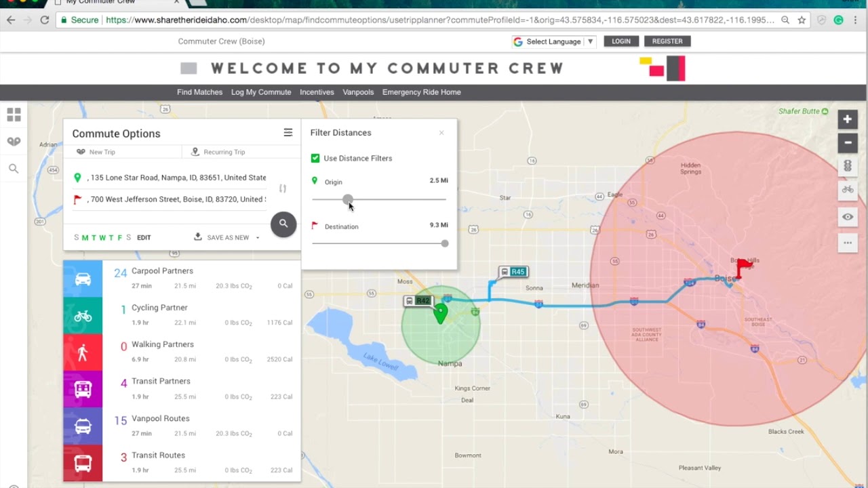Select the Transit Partners bus icon
Screen dimensions: 868x488
83,389
